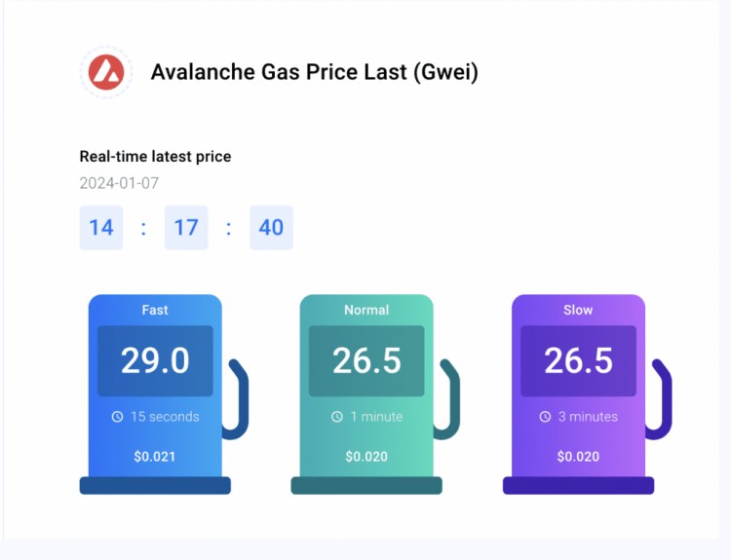Click the clock icon beside 3 minutes
731x560 pixels.
coord(545,417)
